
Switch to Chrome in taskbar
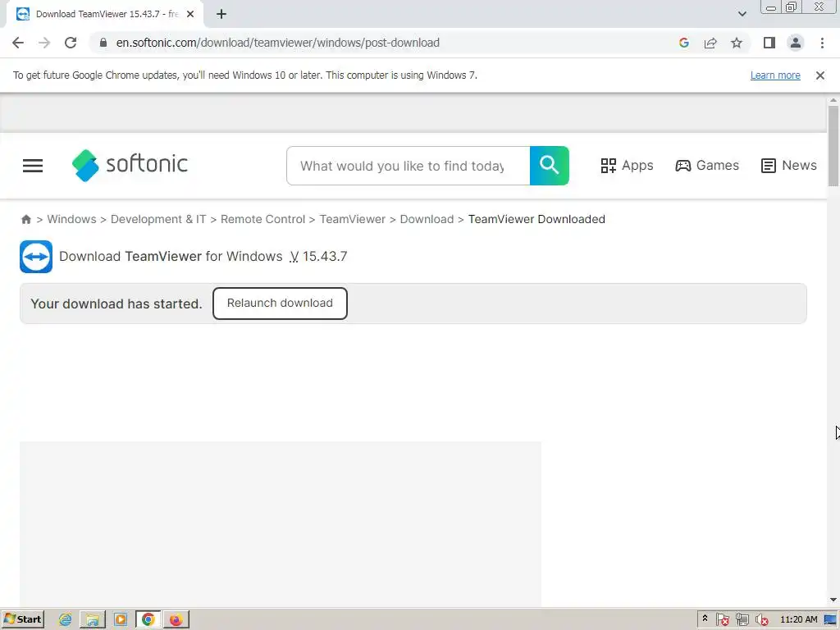click(x=148, y=620)
